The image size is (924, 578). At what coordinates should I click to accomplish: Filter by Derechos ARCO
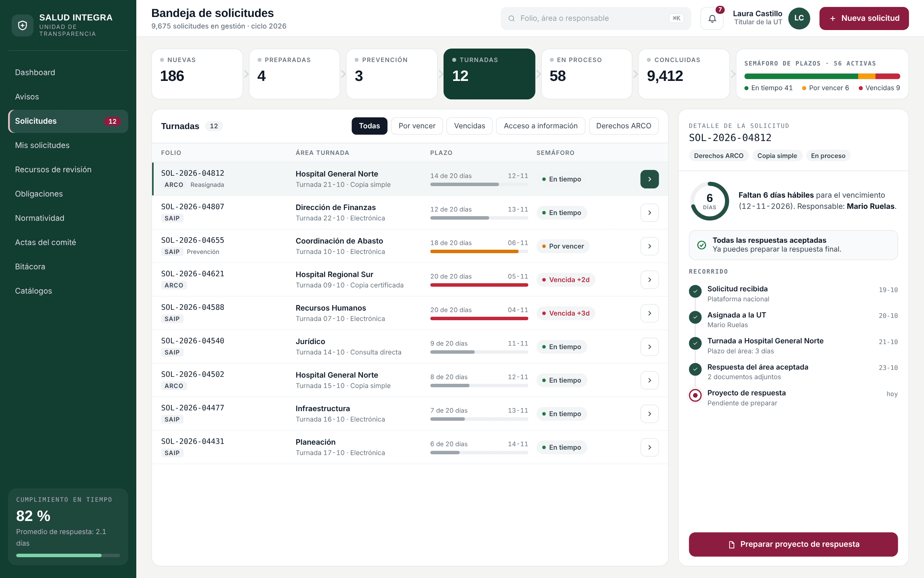click(x=624, y=126)
